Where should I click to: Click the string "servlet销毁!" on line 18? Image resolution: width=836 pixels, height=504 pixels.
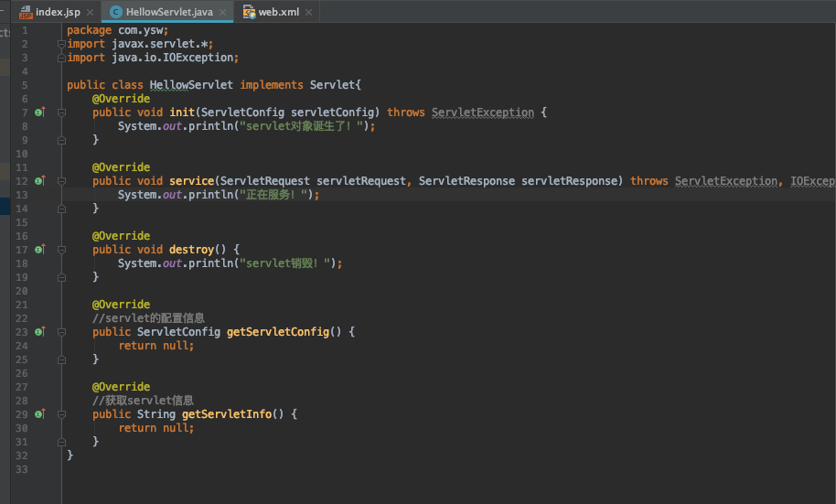287,263
